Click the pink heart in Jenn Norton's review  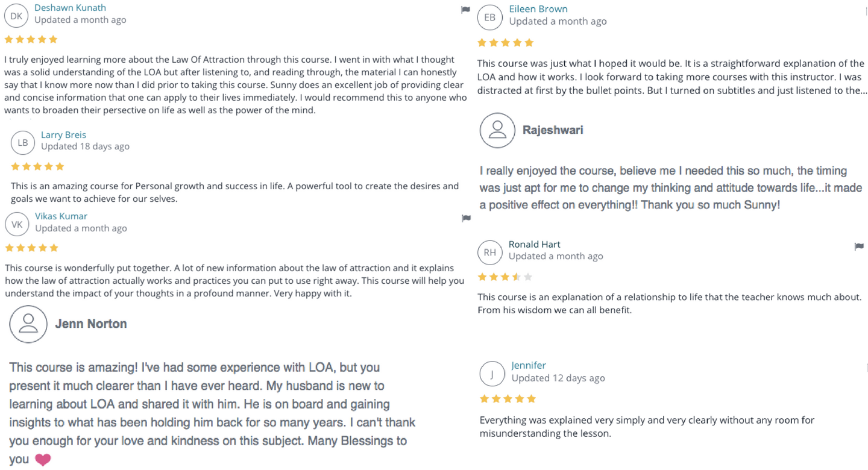[x=43, y=460]
